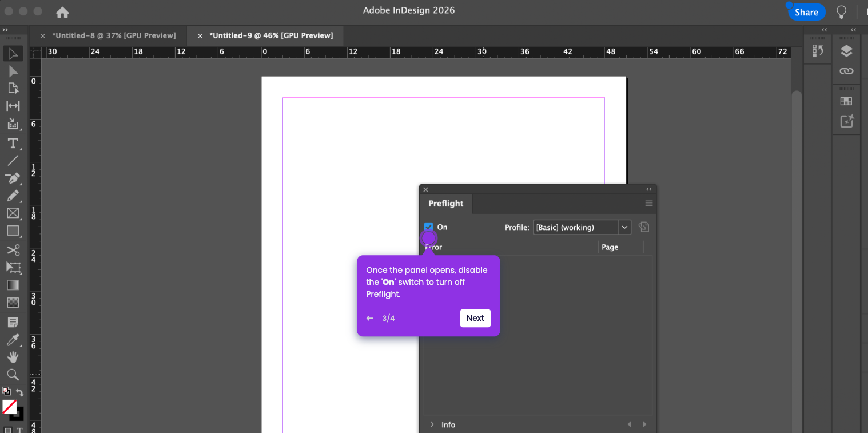Choose the Gradient Swatch tool
Image resolution: width=868 pixels, height=433 pixels.
tap(13, 285)
